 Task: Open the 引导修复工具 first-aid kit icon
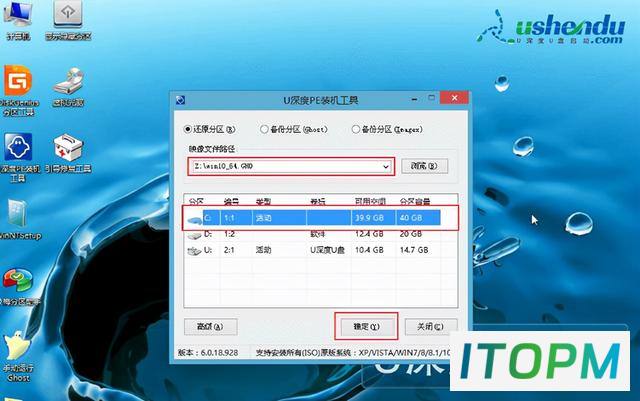[68, 153]
